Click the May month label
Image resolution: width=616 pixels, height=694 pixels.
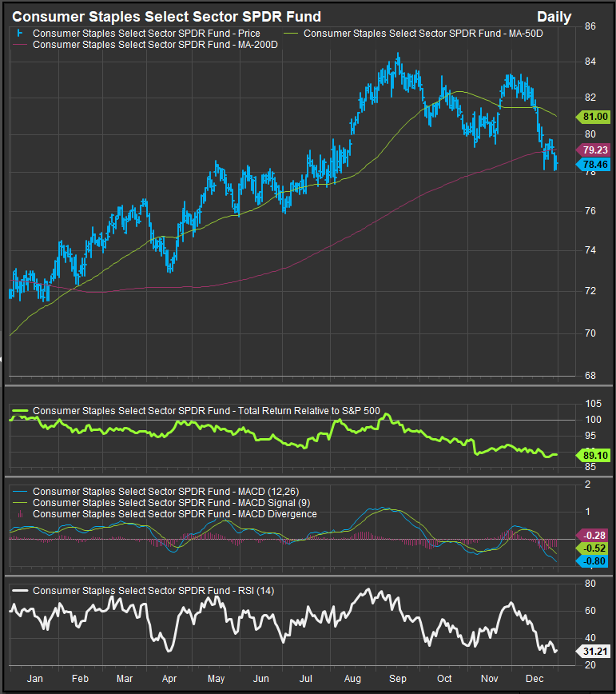(x=217, y=679)
